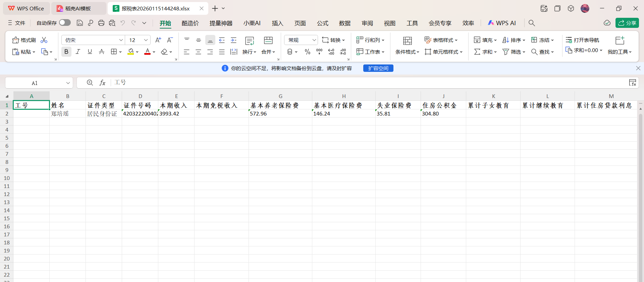The image size is (644, 282).
Task: Open the 插入 ribbon tab
Action: click(277, 23)
